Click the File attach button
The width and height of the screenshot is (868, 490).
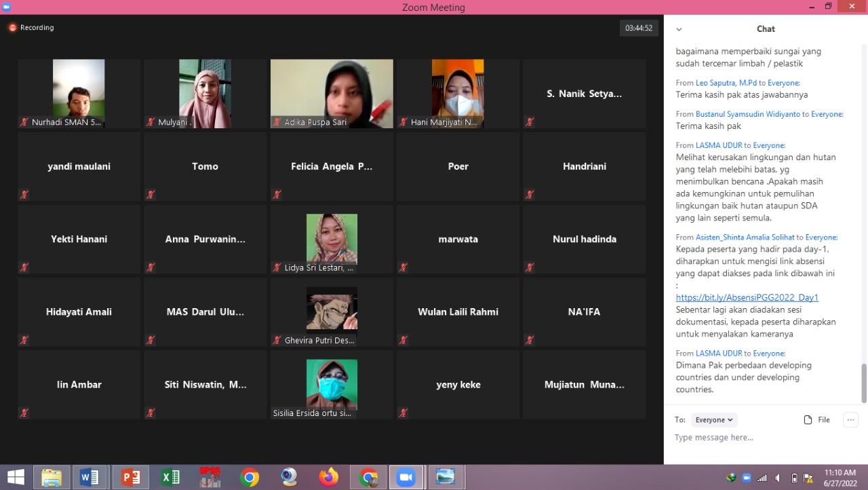click(x=817, y=419)
